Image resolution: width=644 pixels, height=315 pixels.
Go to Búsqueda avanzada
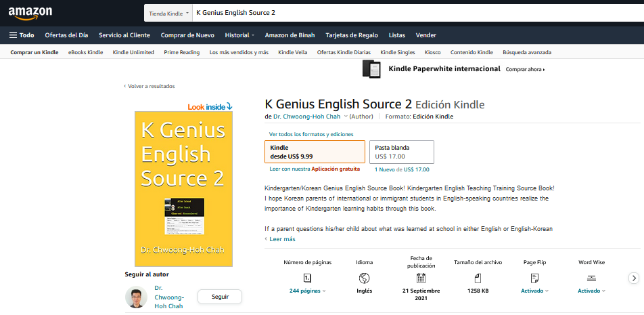coord(527,52)
